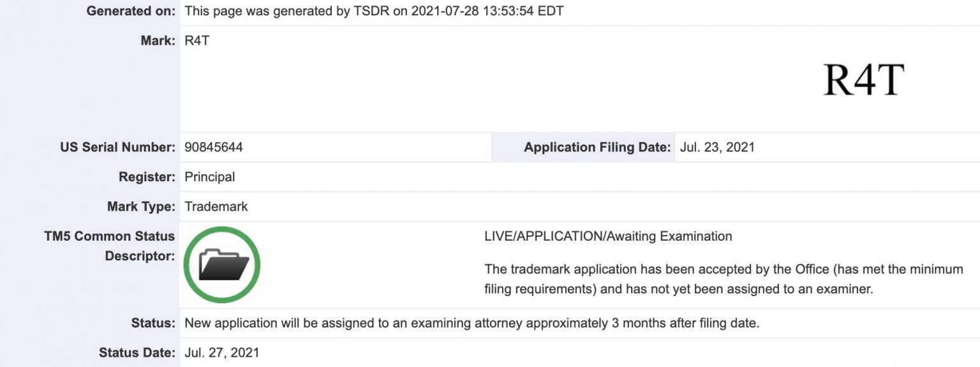
Task: Click the Mark Type label
Action: coord(141,207)
